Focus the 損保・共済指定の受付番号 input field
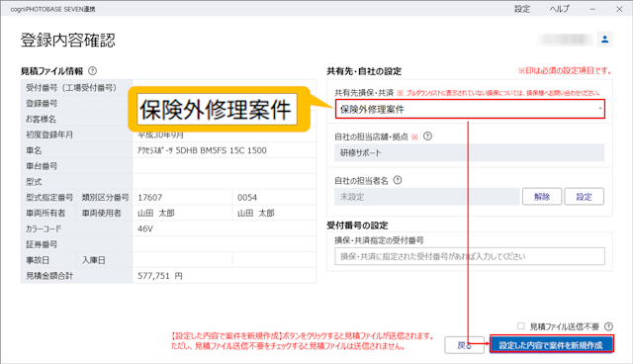Image resolution: width=633 pixels, height=364 pixels. (470, 256)
